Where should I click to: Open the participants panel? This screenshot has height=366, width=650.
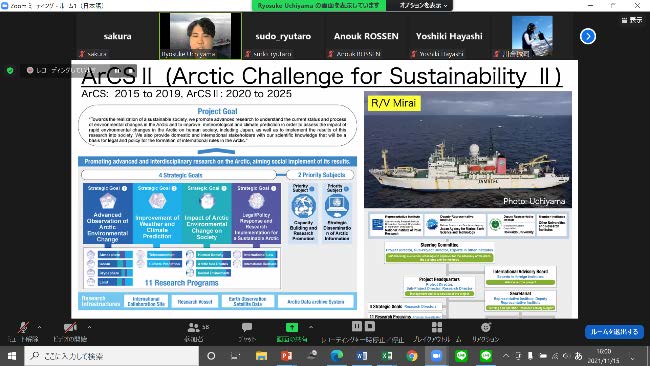pos(194,328)
